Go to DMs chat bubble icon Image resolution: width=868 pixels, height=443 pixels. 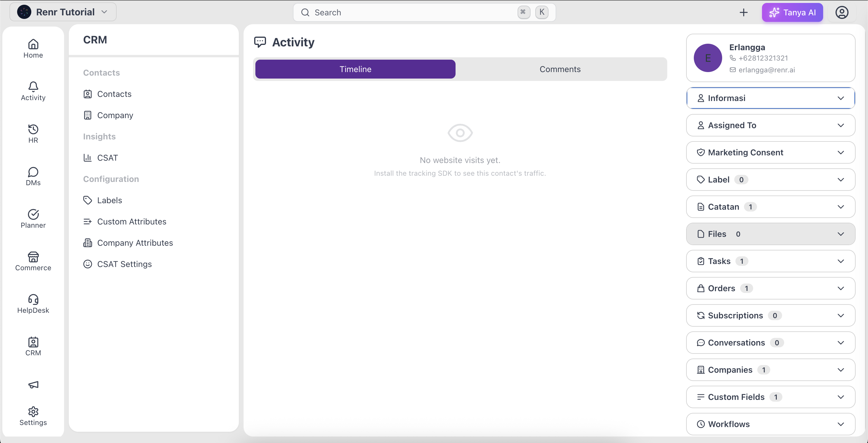click(33, 172)
